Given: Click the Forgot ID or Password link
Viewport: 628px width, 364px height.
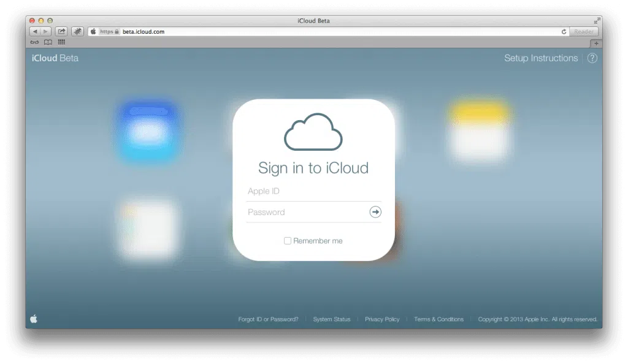Looking at the screenshot, I should point(268,319).
